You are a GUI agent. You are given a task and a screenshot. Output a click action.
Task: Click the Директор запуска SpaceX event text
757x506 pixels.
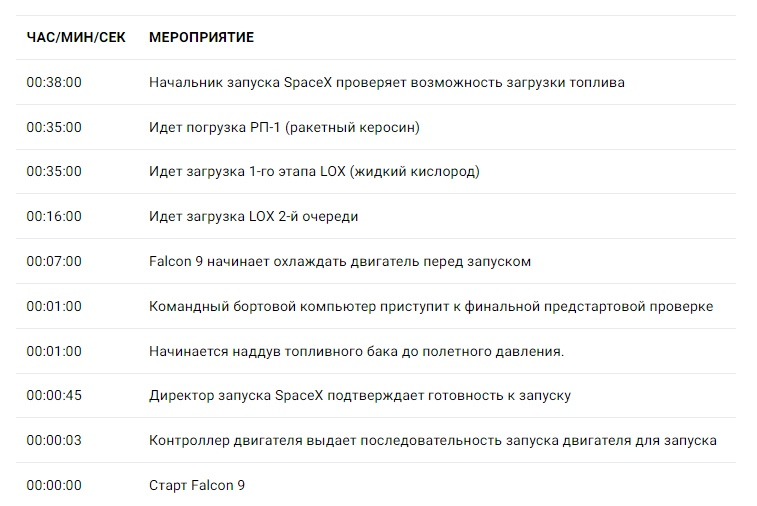coord(359,396)
